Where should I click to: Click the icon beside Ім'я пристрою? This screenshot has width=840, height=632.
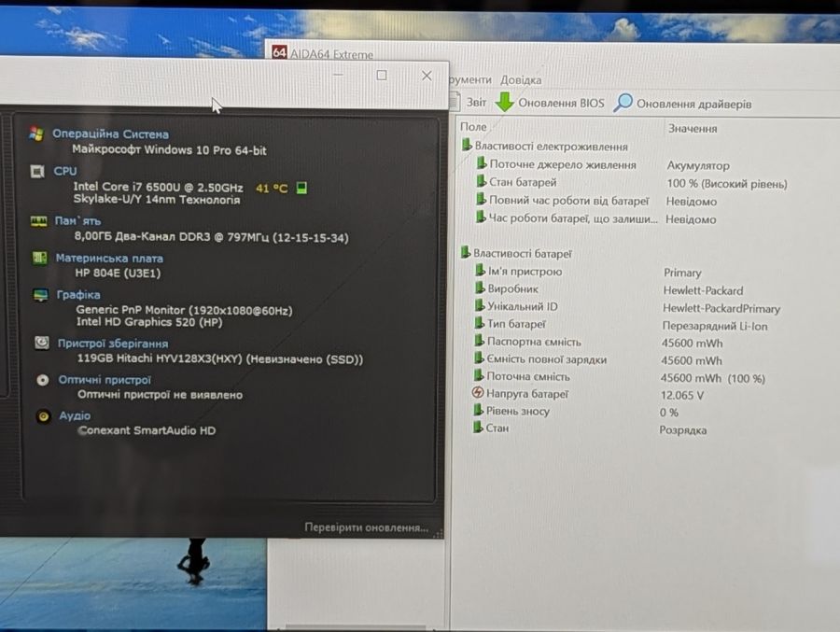[x=481, y=270]
